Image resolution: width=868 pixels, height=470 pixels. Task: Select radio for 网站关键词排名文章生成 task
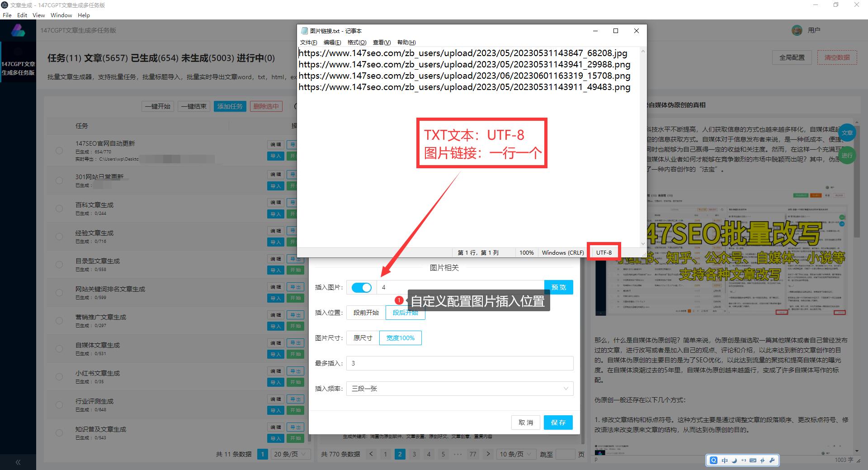[59, 293]
